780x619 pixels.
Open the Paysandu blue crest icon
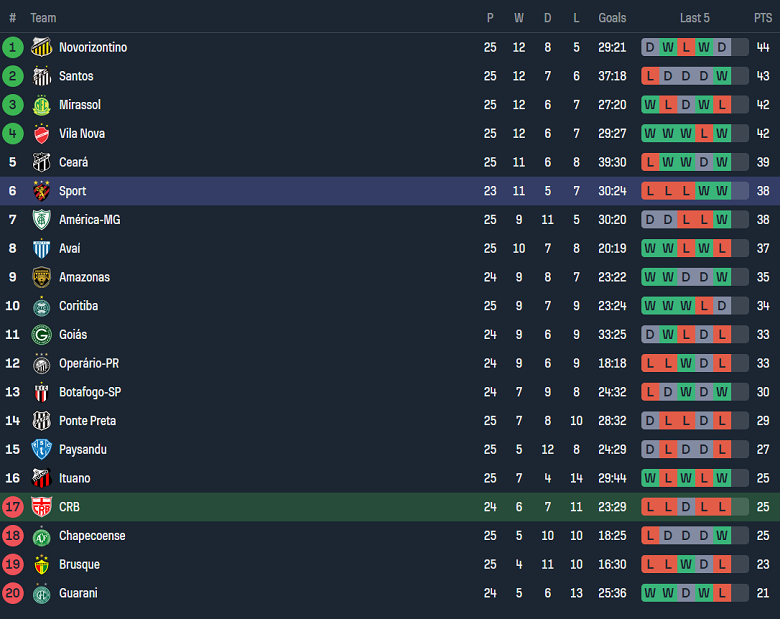(41, 450)
